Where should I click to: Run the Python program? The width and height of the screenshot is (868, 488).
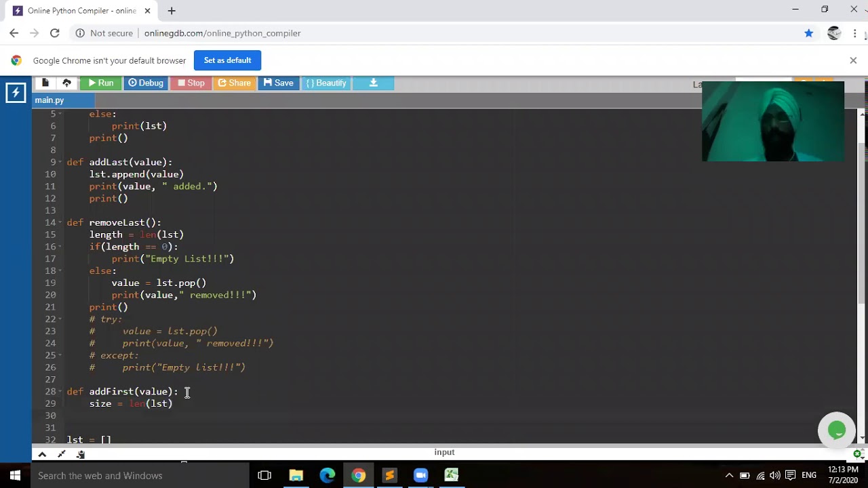pyautogui.click(x=100, y=83)
